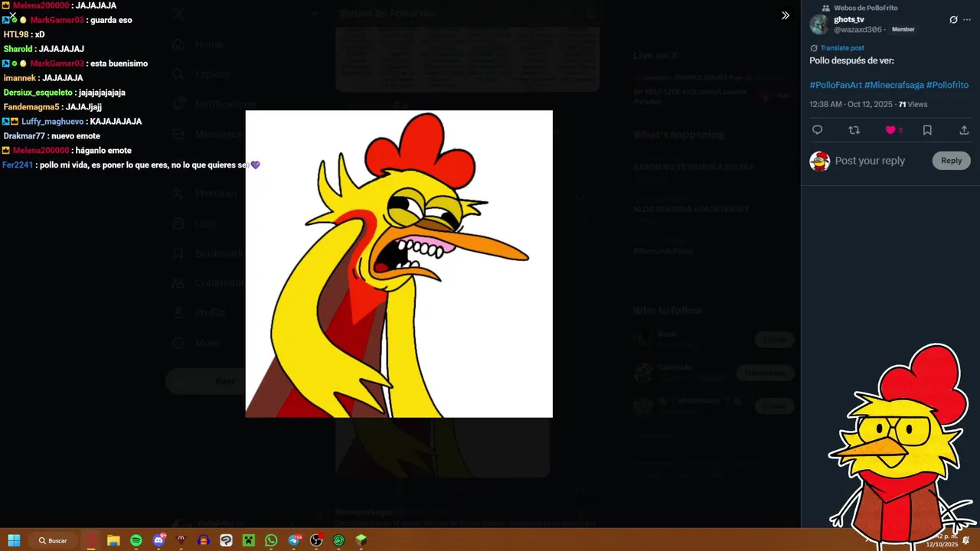Open the ghots_tv display name
Viewport: 980px width, 551px height.
(x=849, y=20)
